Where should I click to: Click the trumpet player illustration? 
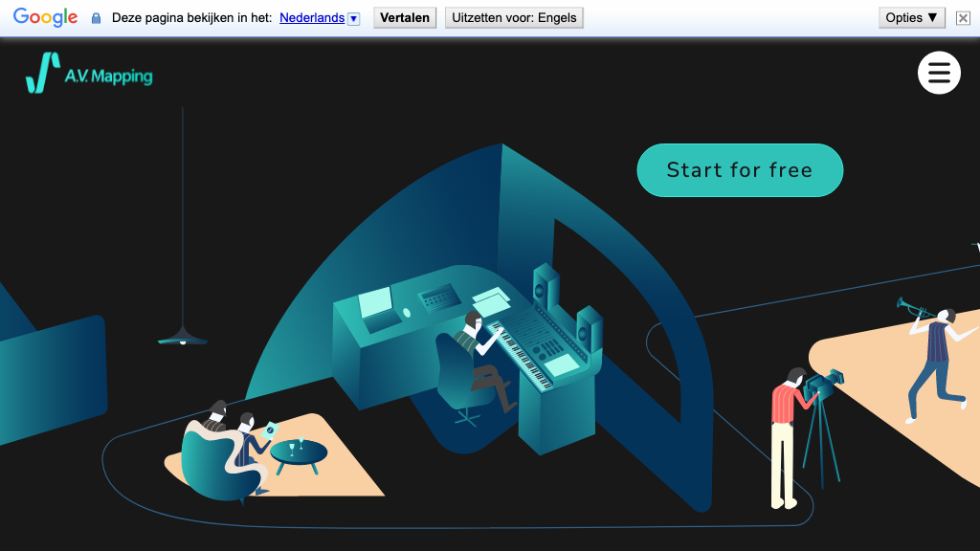tap(935, 359)
